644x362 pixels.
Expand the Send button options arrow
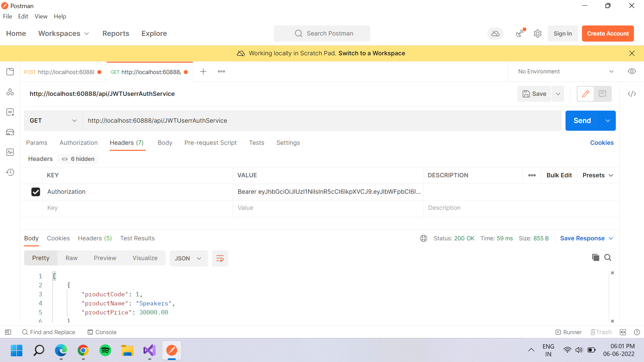[607, 121]
